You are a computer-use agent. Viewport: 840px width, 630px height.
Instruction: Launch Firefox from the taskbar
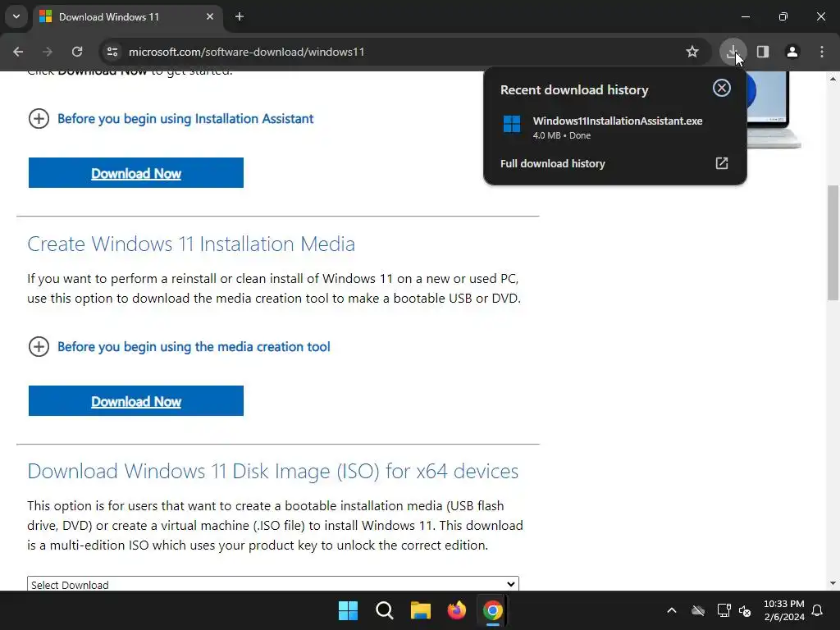456,610
